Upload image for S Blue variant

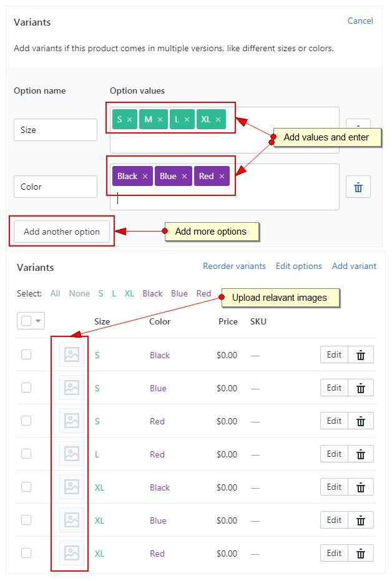point(72,388)
